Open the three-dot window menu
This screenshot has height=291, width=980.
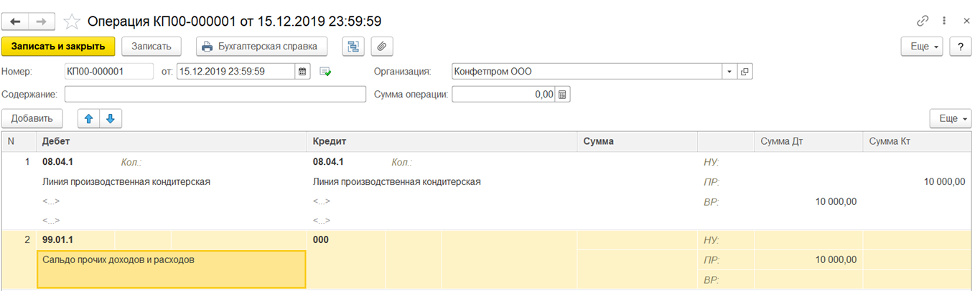tap(945, 22)
